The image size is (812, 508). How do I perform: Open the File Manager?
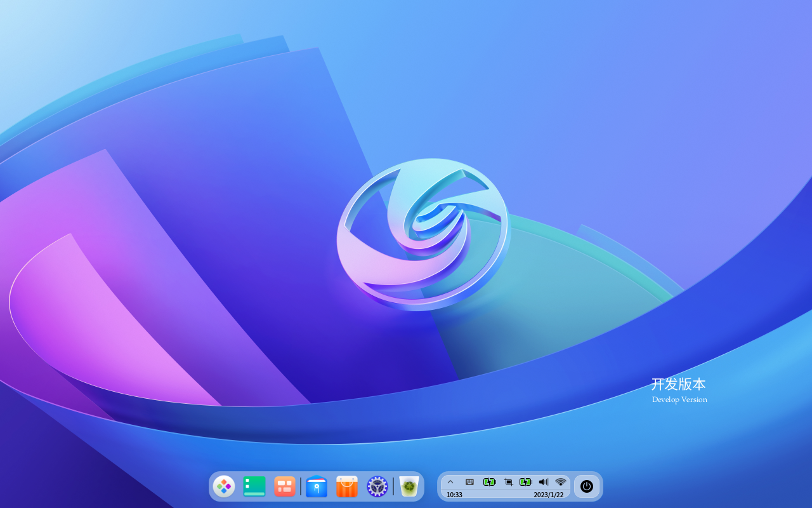[x=315, y=486]
